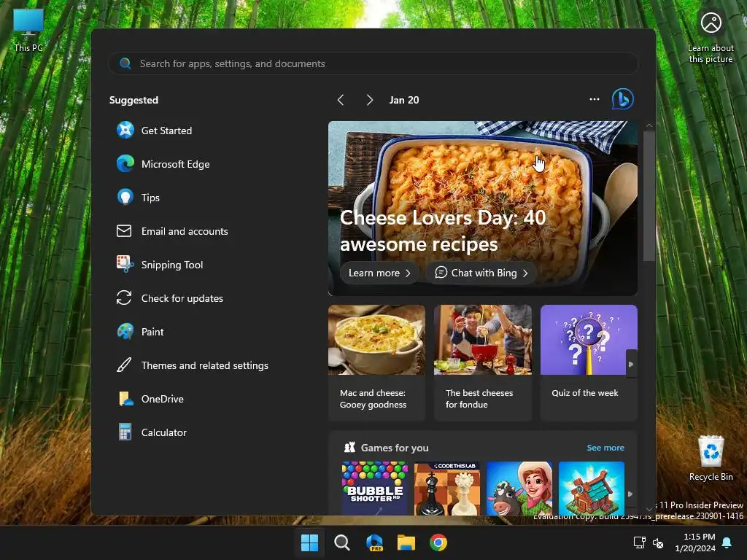Open the Tips lightbulb icon
Image resolution: width=747 pixels, height=560 pixels.
pyautogui.click(x=125, y=197)
